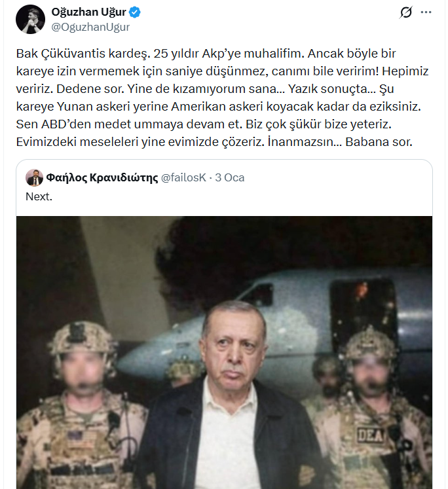
Task: Open the Φαήλος Κρανιδιώτης name link
Action: tap(102, 178)
